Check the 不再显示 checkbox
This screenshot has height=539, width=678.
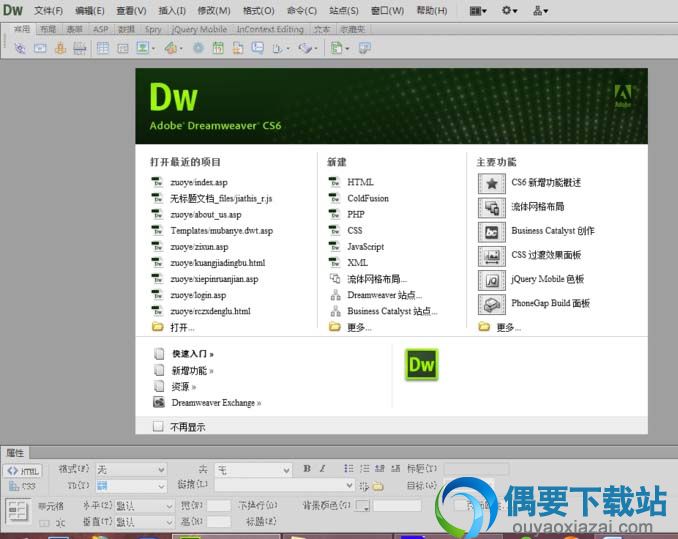coord(158,427)
